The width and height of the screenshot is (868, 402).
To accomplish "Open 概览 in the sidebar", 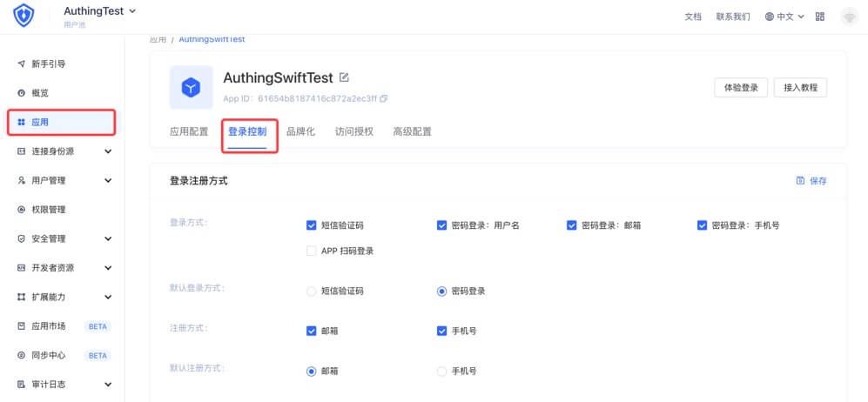I will (x=39, y=93).
